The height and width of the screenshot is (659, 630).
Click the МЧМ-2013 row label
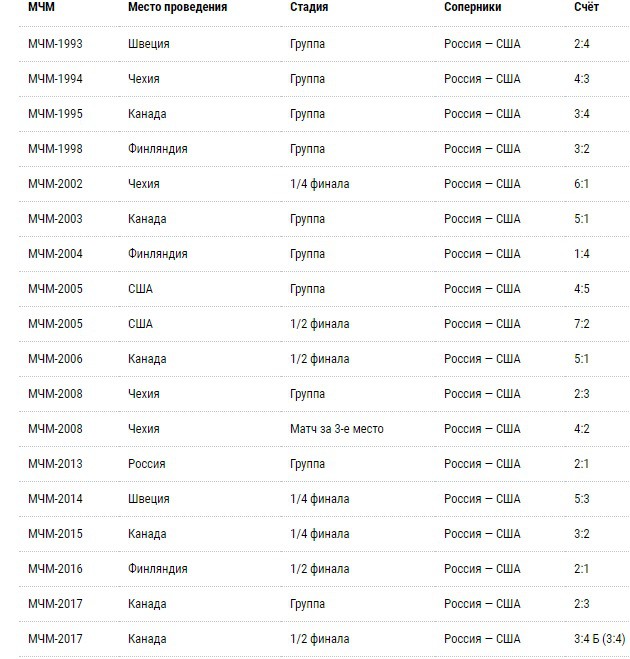click(55, 464)
